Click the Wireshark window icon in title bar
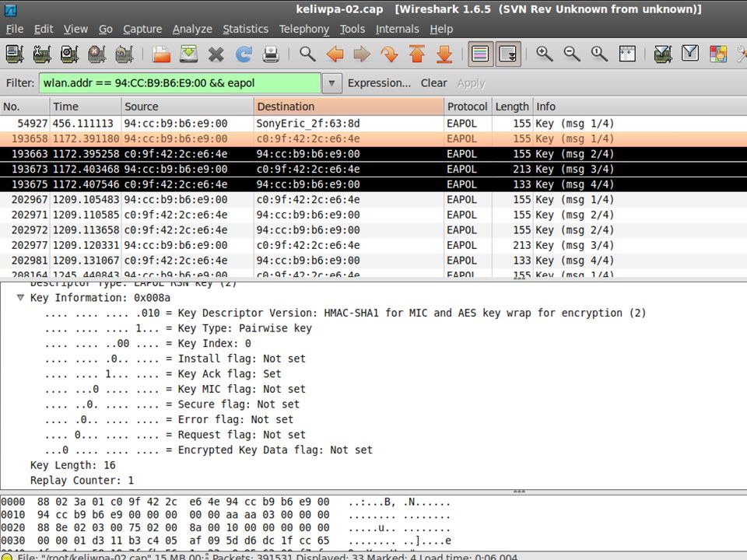747x560 pixels. pyautogui.click(x=10, y=9)
